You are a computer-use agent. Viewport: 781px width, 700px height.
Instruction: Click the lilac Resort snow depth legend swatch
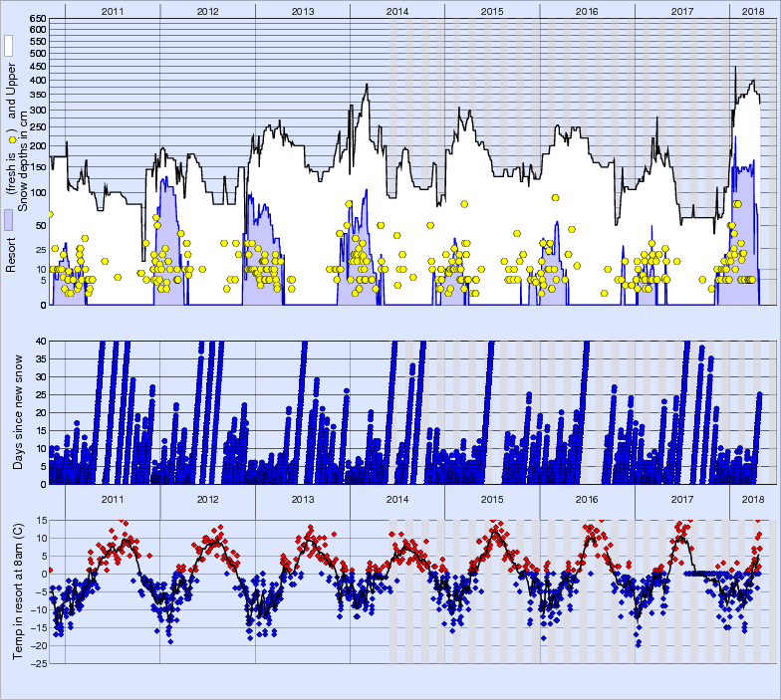pyautogui.click(x=8, y=221)
